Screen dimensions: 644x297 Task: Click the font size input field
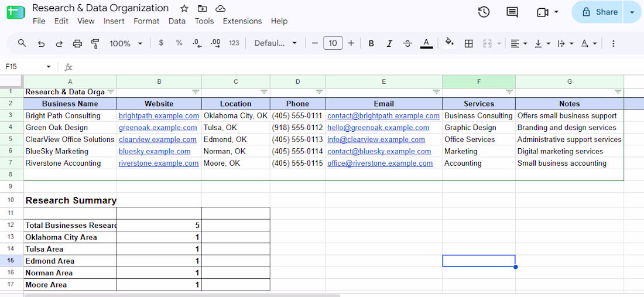[333, 43]
